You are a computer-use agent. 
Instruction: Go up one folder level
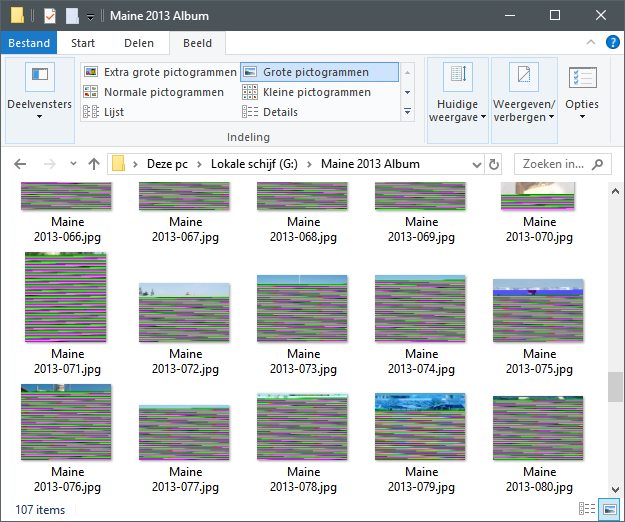(x=94, y=164)
